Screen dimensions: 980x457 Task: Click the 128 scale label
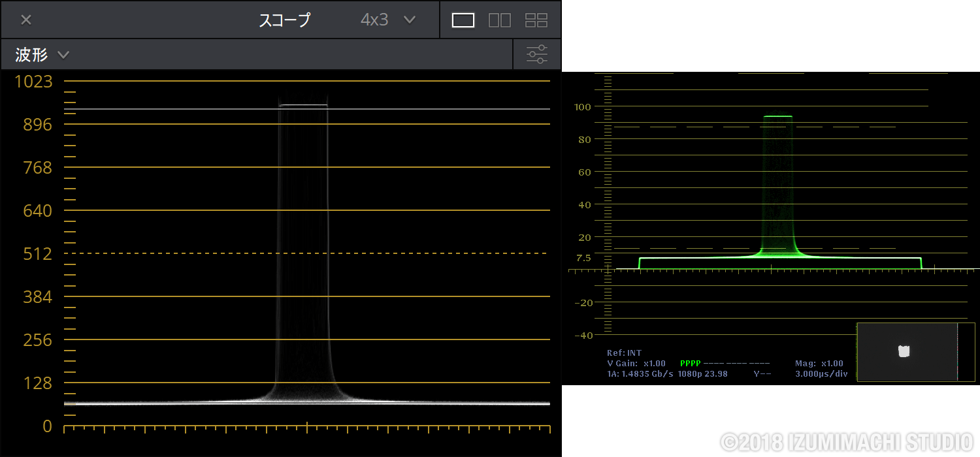click(38, 383)
